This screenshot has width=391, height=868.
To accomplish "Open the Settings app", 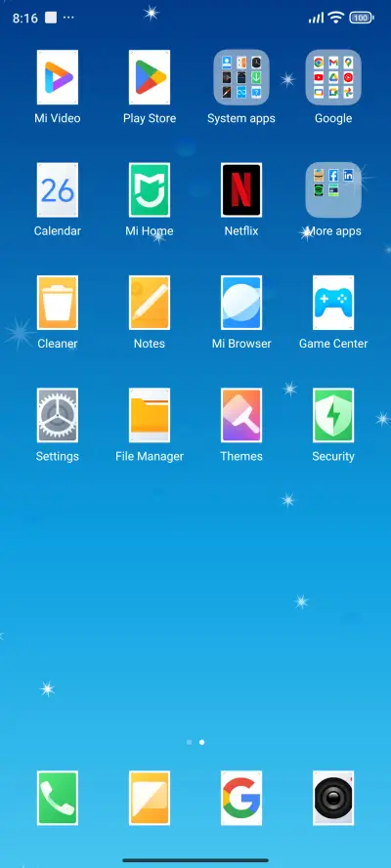I will pos(58,415).
